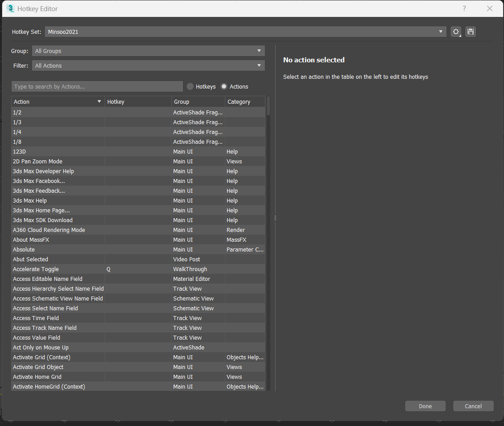This screenshot has width=504, height=426.
Task: Focus the search by Actions field
Action: 97,86
